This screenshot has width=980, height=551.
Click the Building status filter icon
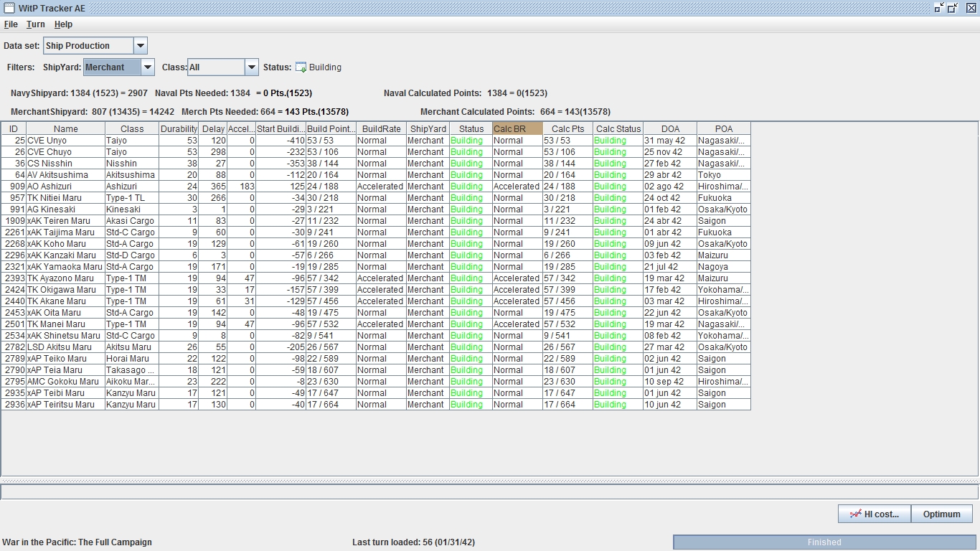[301, 67]
